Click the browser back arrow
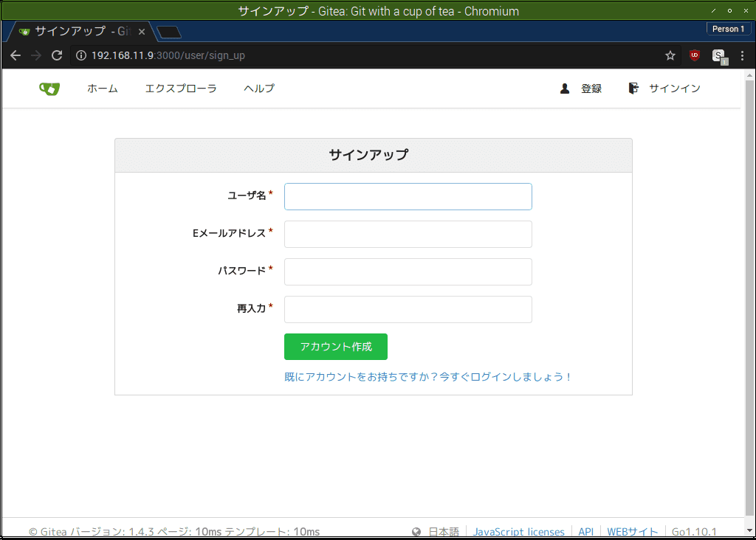This screenshot has height=540, width=756. tap(15, 55)
